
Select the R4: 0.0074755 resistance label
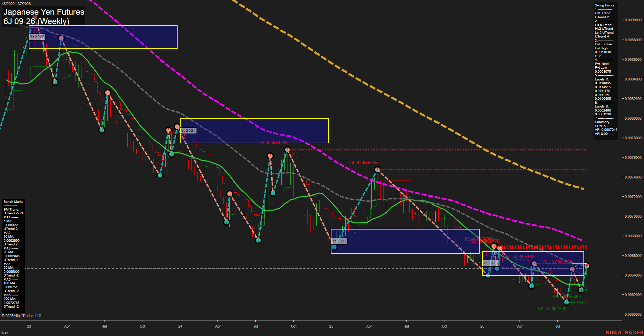[x=363, y=163]
